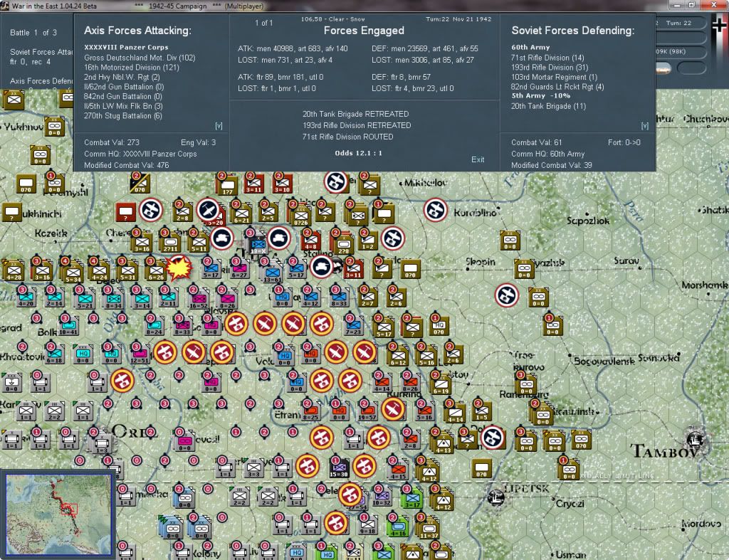Click the 193rd Rifle Division (31) entry
Viewport: 729px width, 560px height.
click(550, 68)
